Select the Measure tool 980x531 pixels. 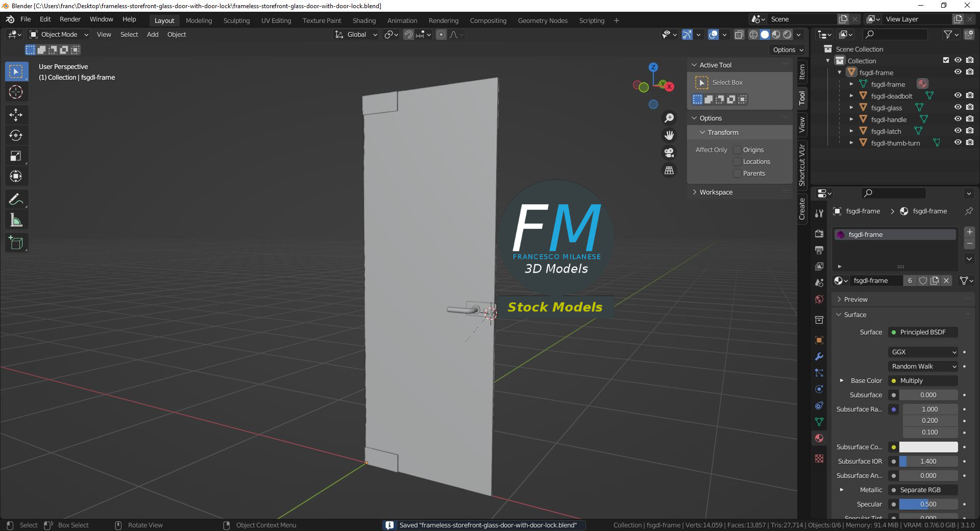[16, 220]
